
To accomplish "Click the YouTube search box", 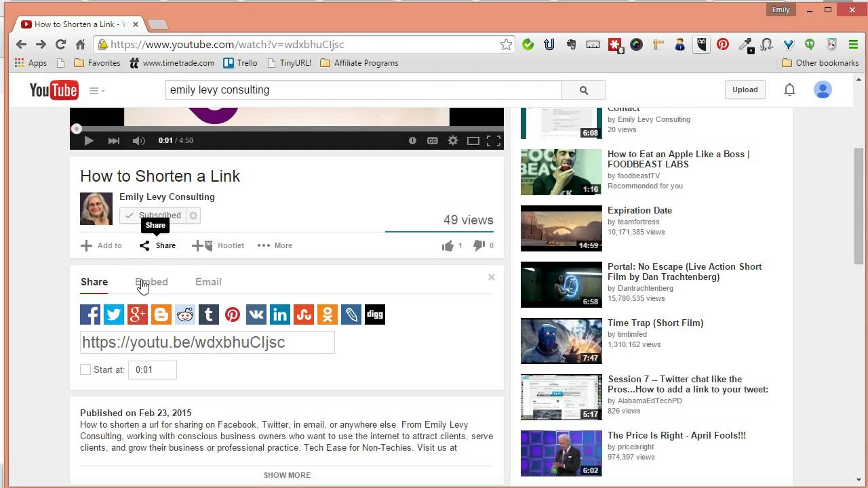I will (x=363, y=89).
